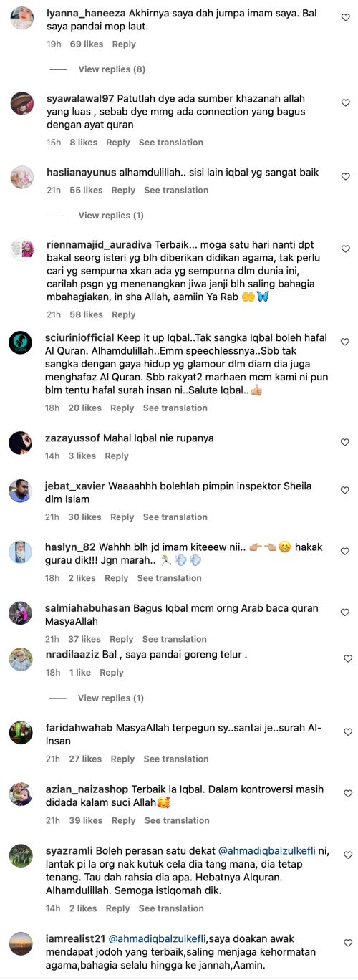Tap heart next to syawalawal97's comment

(x=346, y=103)
